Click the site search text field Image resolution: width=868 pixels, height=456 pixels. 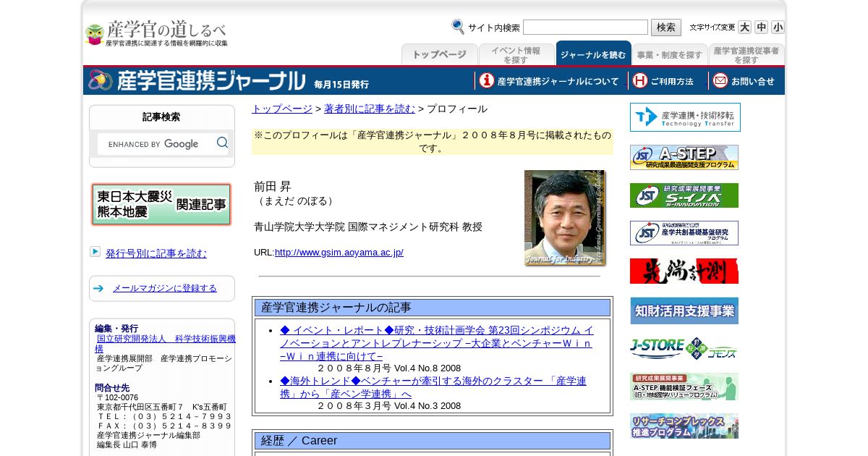pos(585,28)
